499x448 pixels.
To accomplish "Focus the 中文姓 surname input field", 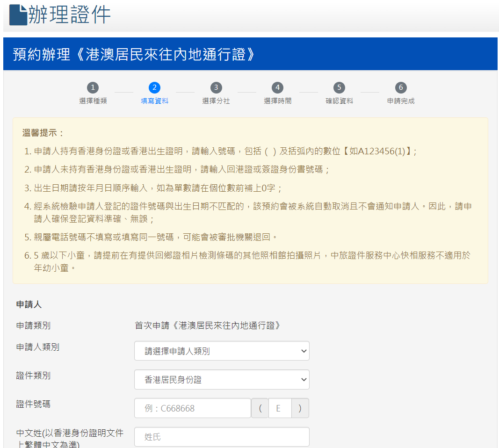I will tap(222, 437).
